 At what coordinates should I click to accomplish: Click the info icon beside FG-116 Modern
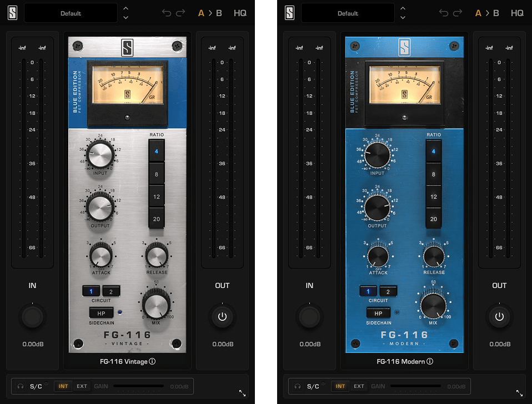tap(429, 361)
